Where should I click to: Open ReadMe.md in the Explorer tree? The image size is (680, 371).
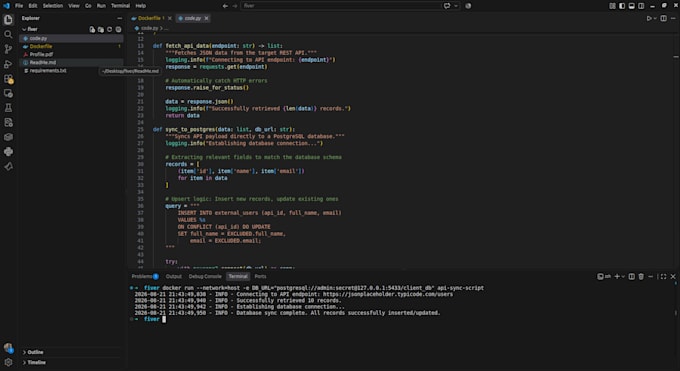point(72,62)
